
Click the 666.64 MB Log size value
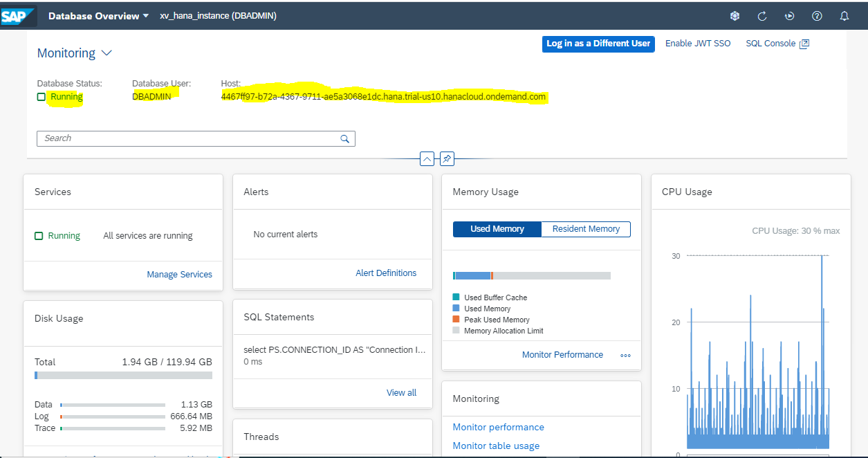(192, 416)
